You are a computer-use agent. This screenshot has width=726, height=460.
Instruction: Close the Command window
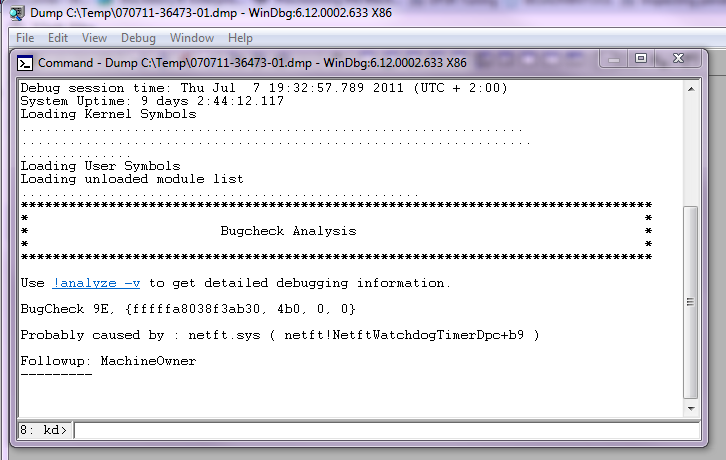click(x=678, y=59)
